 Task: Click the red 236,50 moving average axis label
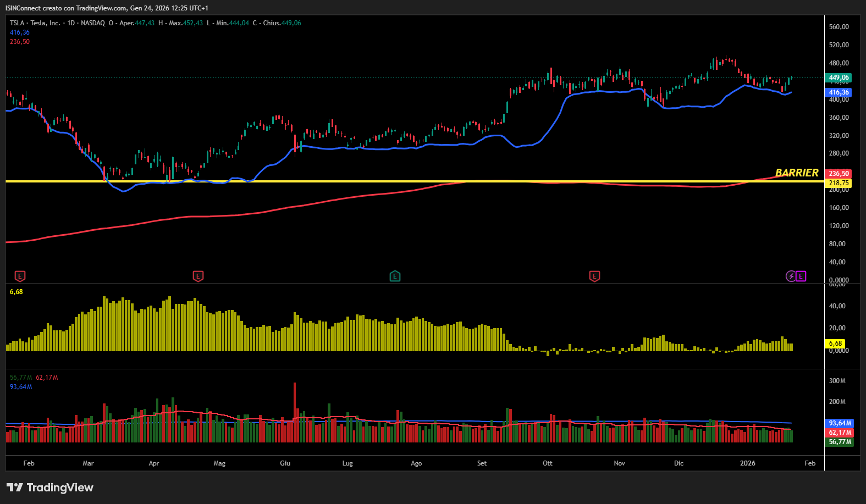(x=839, y=174)
